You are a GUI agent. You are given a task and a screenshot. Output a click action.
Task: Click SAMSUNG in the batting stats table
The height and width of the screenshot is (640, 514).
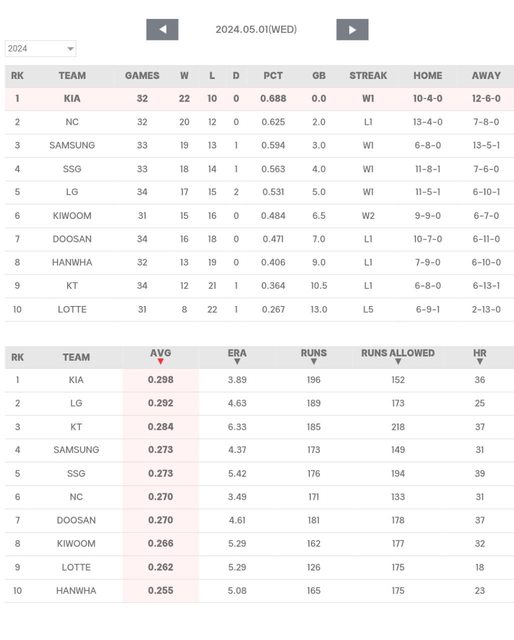click(x=76, y=450)
